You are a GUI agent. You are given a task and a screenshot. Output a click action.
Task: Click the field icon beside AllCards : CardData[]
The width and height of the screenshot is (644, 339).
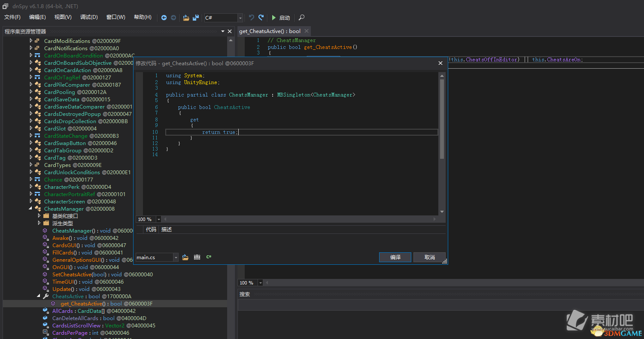click(46, 311)
